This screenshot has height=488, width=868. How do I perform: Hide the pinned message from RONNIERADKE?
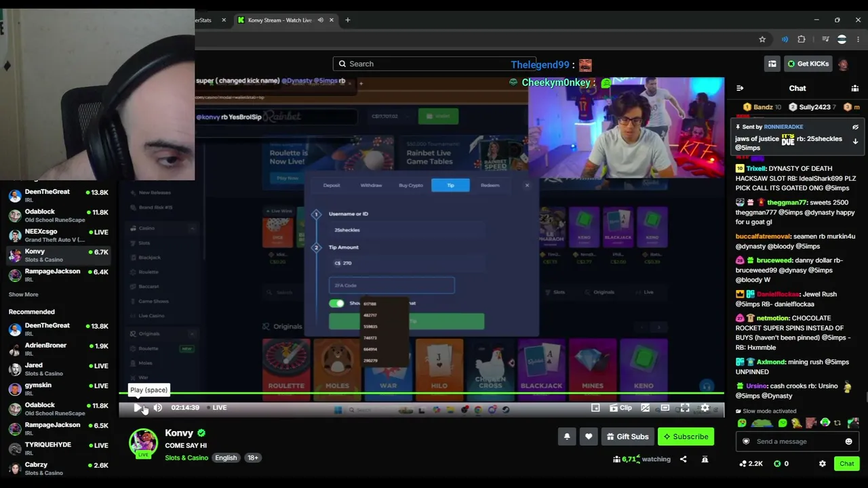[855, 127]
